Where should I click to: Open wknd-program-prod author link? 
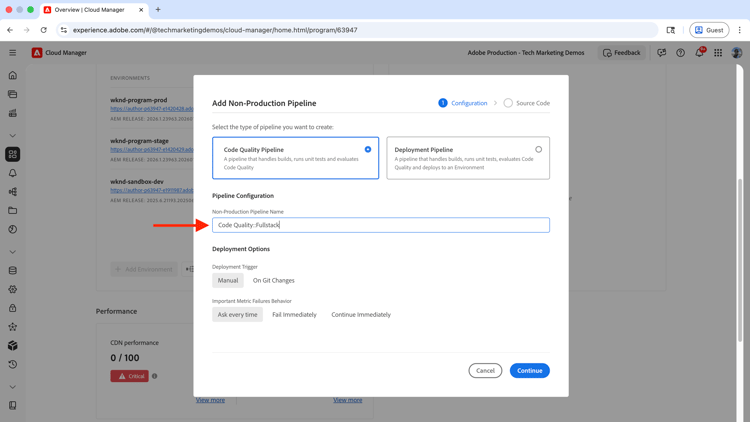152,109
